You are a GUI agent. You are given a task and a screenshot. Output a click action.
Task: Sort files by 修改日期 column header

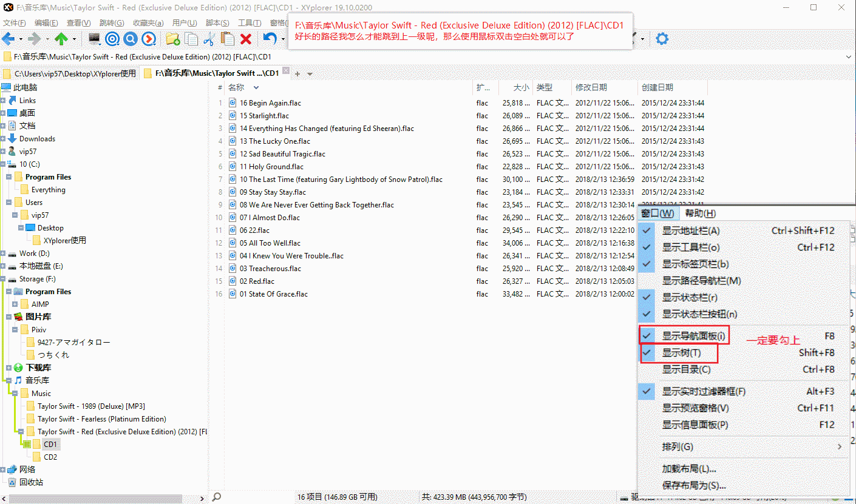591,87
